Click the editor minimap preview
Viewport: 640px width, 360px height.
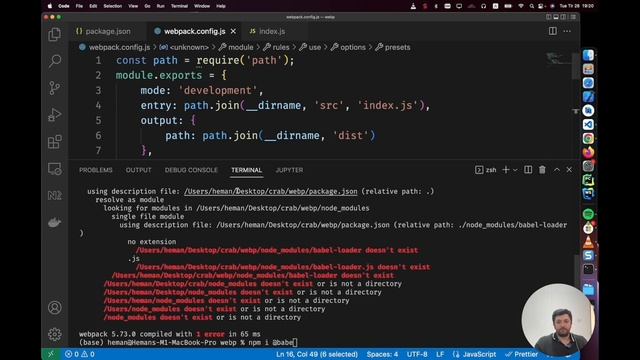click(x=558, y=58)
